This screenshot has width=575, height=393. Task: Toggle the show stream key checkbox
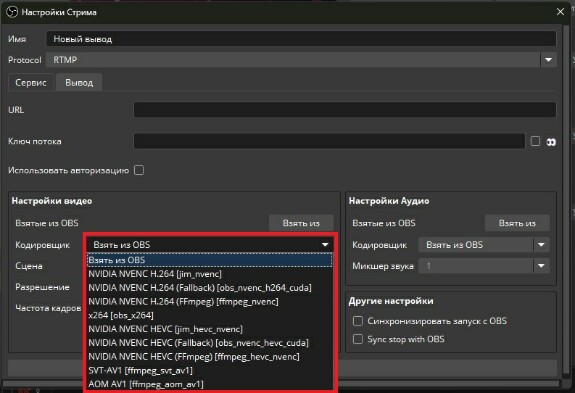(535, 141)
